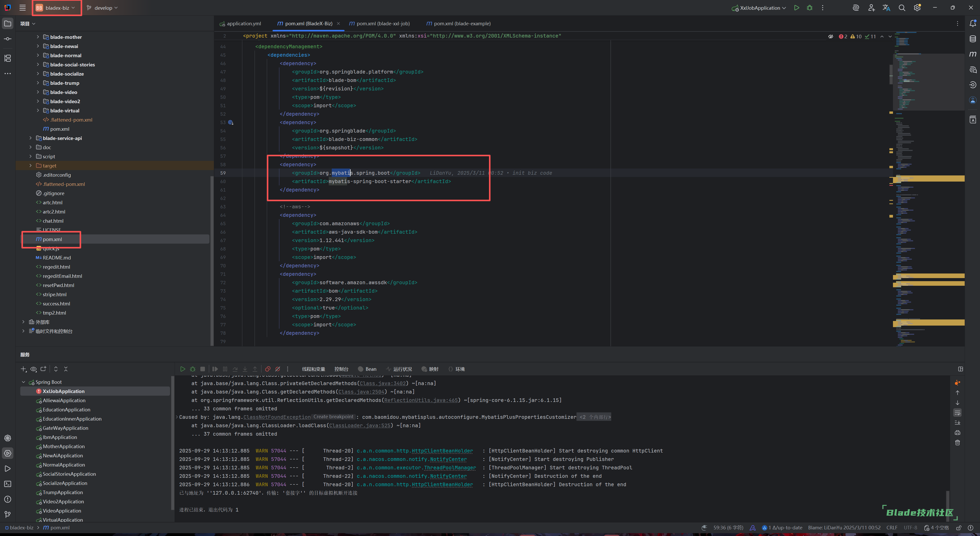The height and width of the screenshot is (536, 980).
Task: Open the develop branch dropdown
Action: [102, 8]
